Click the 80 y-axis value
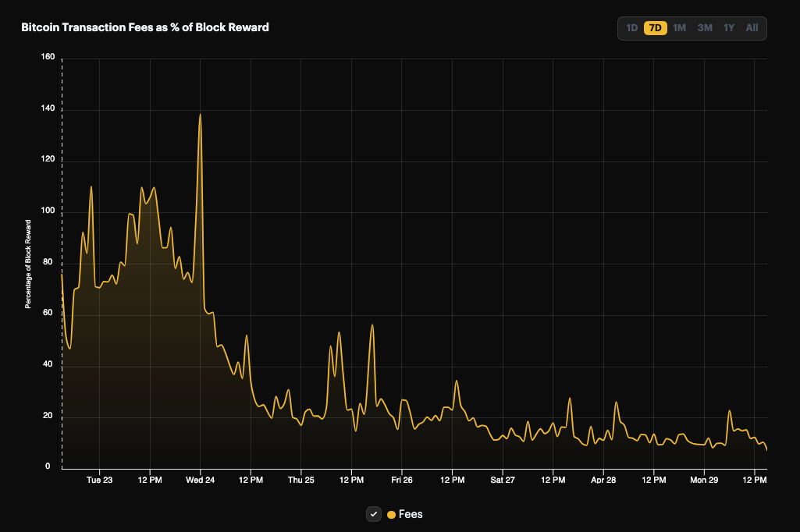The height and width of the screenshot is (532, 800). [48, 262]
